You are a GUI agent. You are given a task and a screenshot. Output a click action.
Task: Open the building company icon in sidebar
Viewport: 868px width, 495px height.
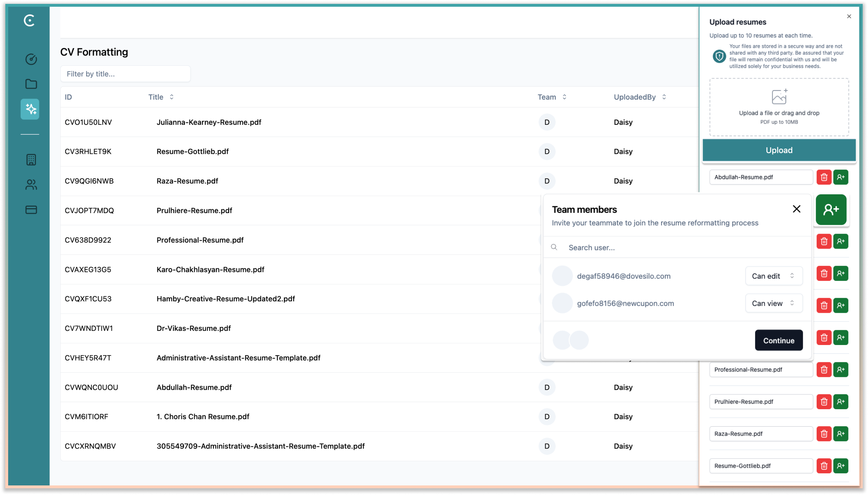(x=31, y=160)
